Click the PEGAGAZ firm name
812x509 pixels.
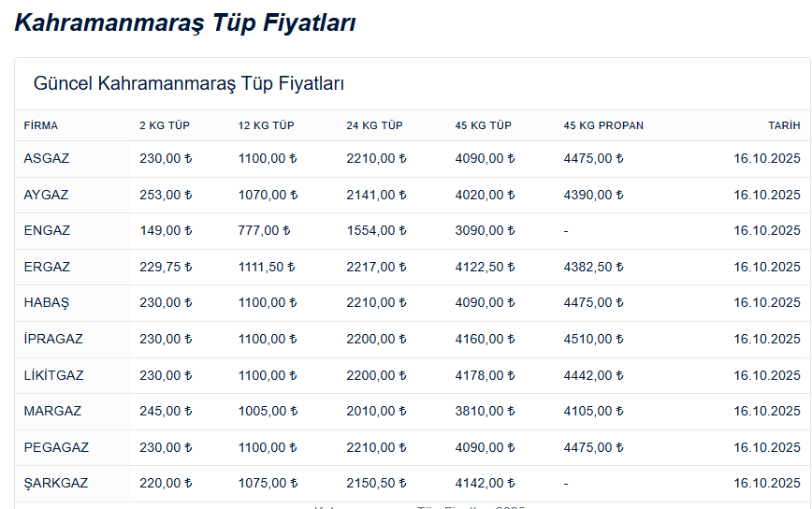(x=56, y=447)
